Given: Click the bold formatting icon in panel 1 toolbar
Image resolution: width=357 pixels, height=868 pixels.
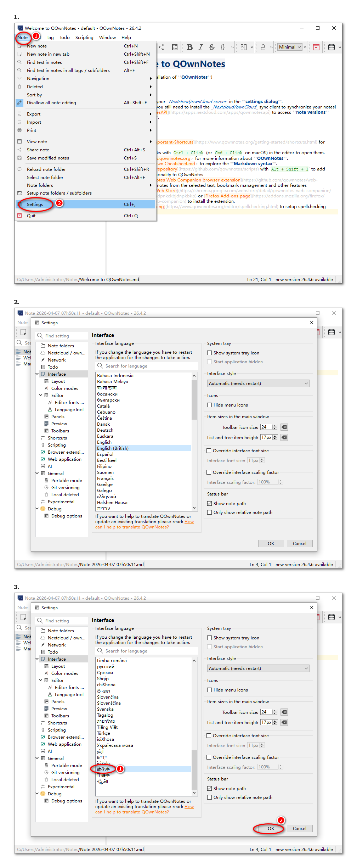Looking at the screenshot, I should [190, 47].
